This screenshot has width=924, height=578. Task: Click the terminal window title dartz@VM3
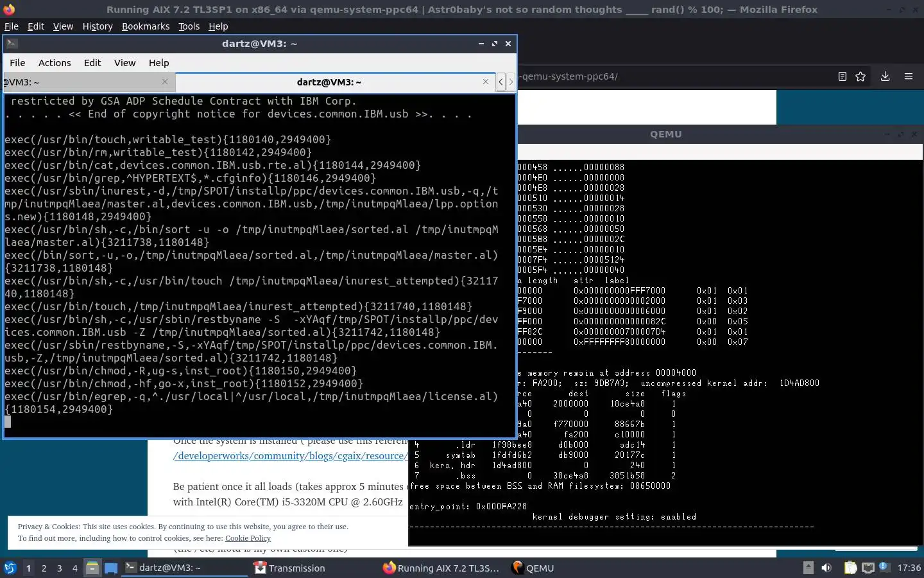tap(259, 44)
